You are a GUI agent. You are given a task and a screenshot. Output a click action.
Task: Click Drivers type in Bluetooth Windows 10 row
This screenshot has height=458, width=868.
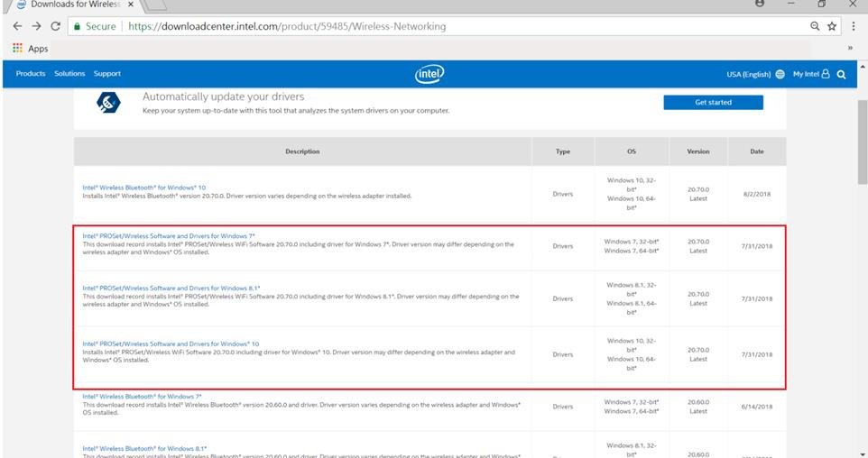pyautogui.click(x=562, y=194)
